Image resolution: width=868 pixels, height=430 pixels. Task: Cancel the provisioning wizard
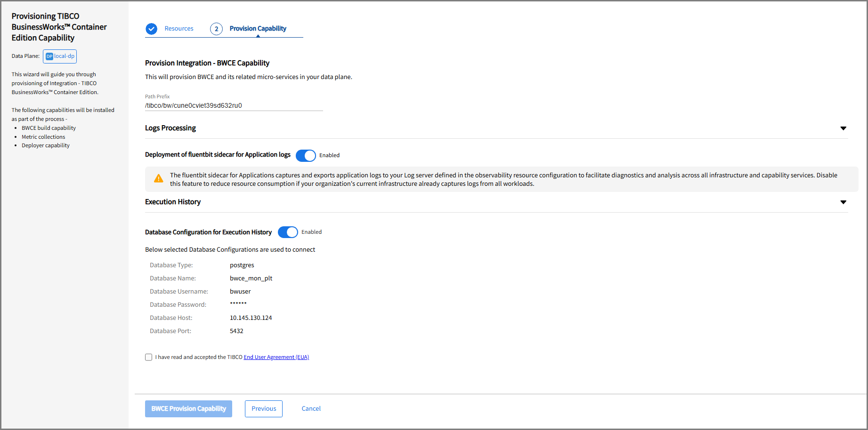point(311,409)
